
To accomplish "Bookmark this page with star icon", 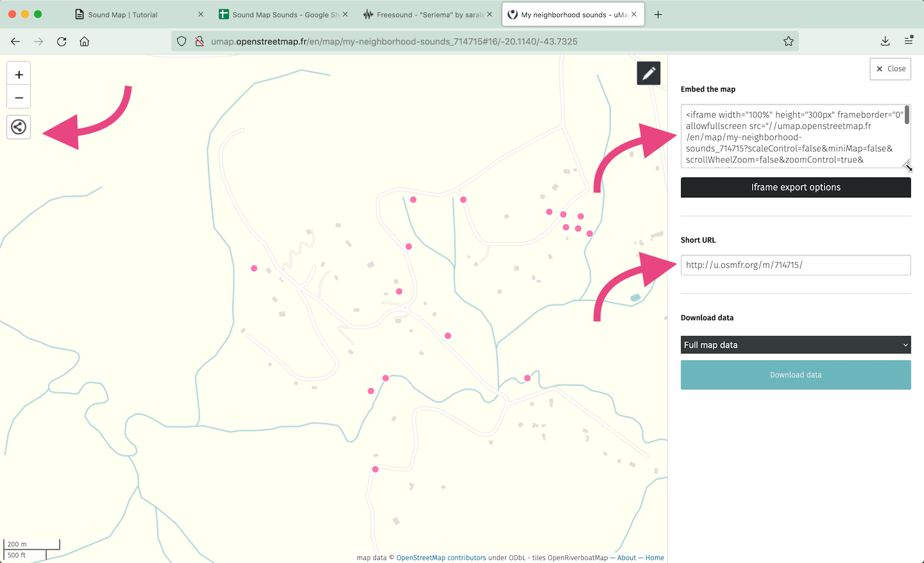I will pos(788,42).
